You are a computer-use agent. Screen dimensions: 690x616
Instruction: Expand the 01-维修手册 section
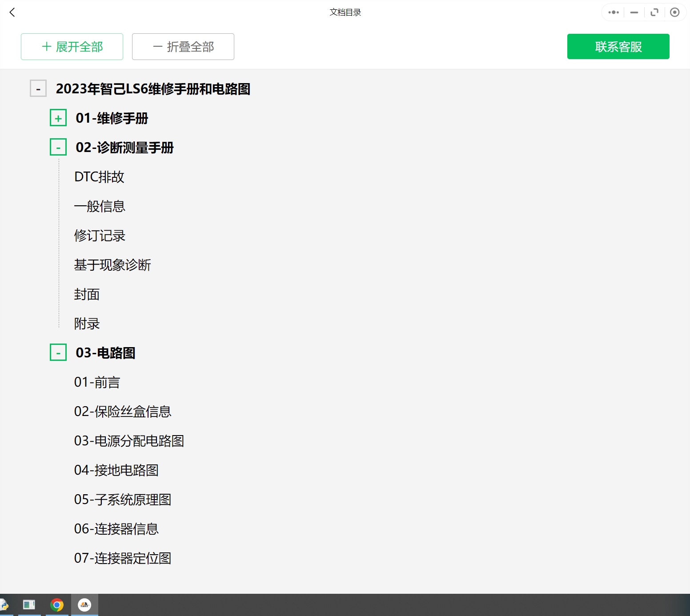tap(58, 118)
